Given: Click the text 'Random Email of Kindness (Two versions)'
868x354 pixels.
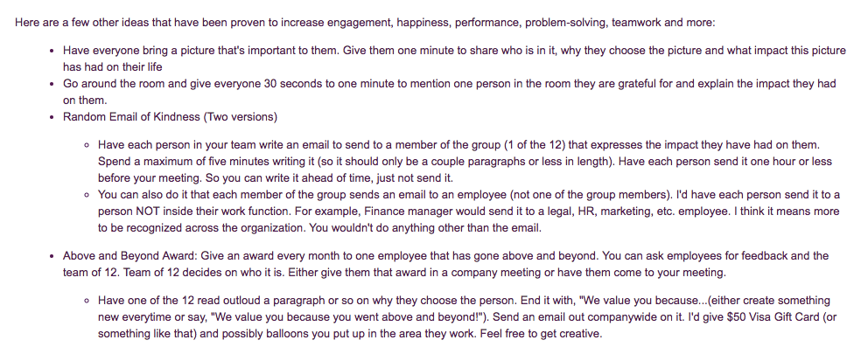Looking at the screenshot, I should [170, 117].
